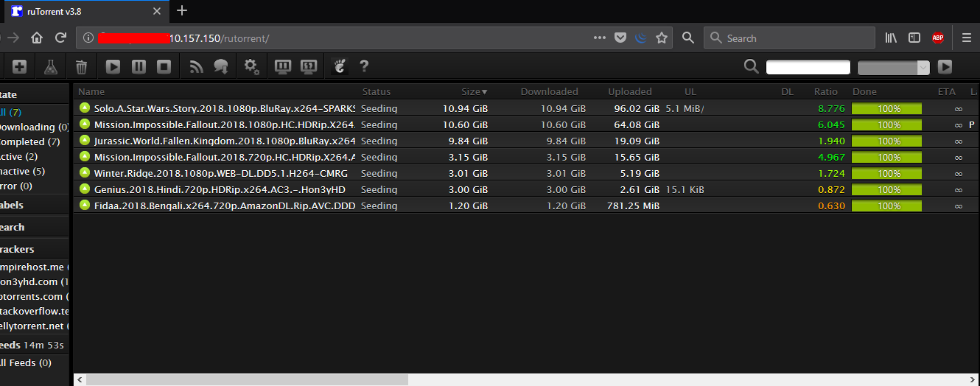The image size is (980, 386).
Task: Open ruTorrent settings gears icon
Action: pos(252,67)
